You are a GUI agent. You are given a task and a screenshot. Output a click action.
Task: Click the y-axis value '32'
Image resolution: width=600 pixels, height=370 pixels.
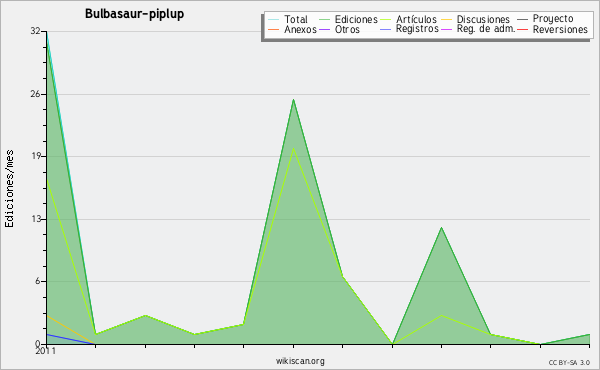[x=36, y=31]
